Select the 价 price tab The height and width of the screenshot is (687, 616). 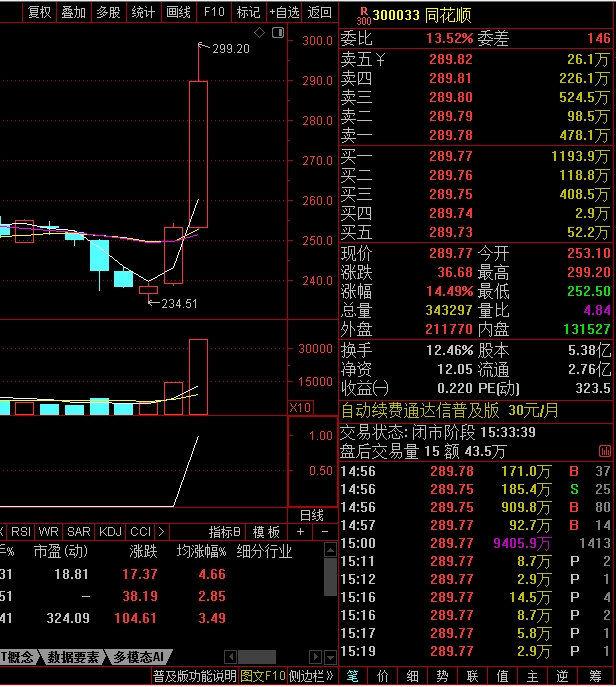point(382,676)
